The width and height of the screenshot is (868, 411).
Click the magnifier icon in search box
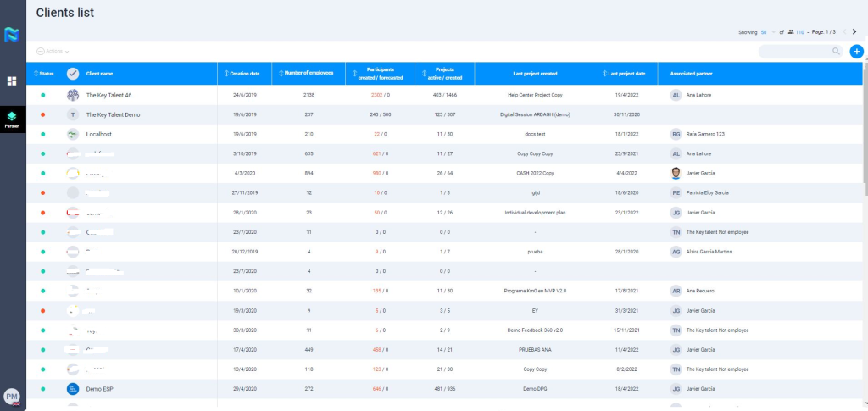pos(836,52)
